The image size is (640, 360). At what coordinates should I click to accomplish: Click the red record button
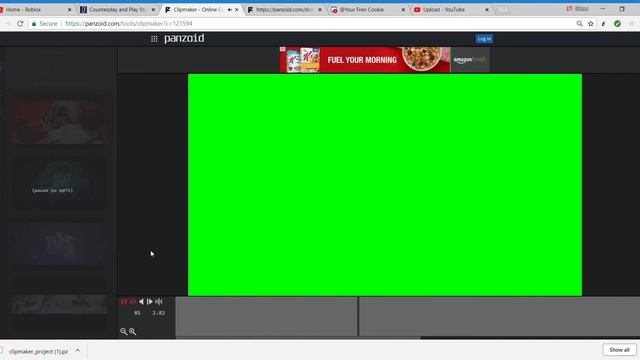[x=133, y=302]
